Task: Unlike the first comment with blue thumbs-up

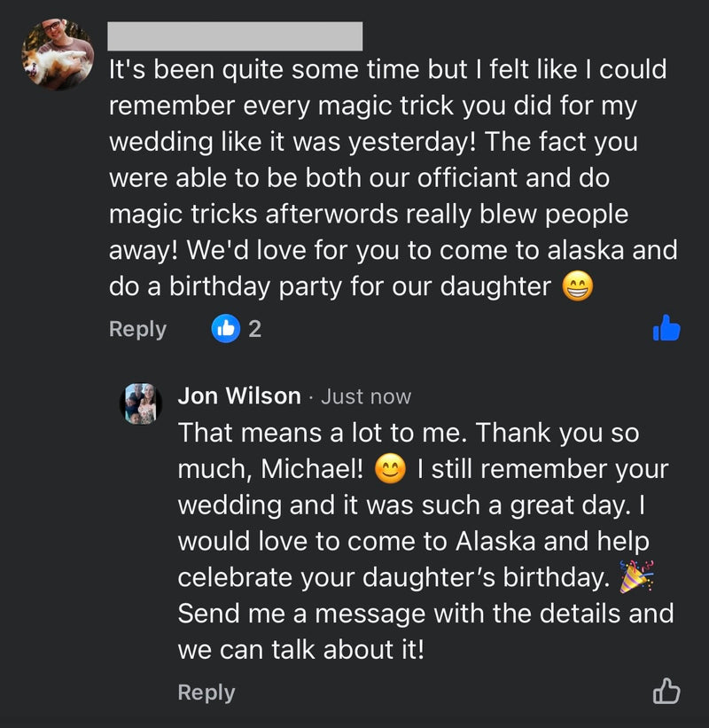Action: [x=666, y=329]
